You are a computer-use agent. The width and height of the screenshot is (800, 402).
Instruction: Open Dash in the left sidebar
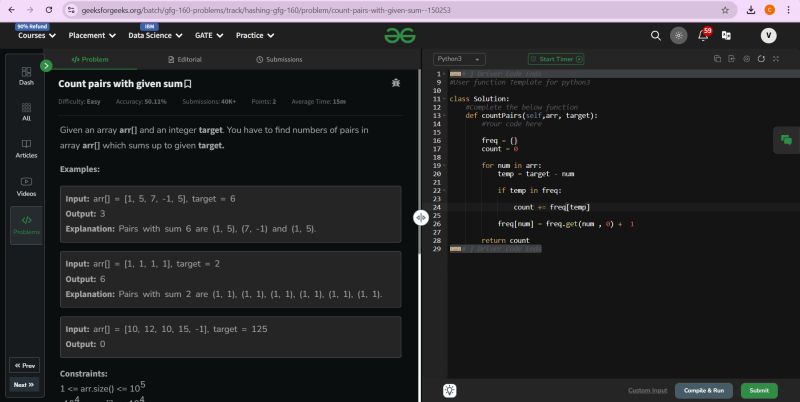click(x=27, y=76)
